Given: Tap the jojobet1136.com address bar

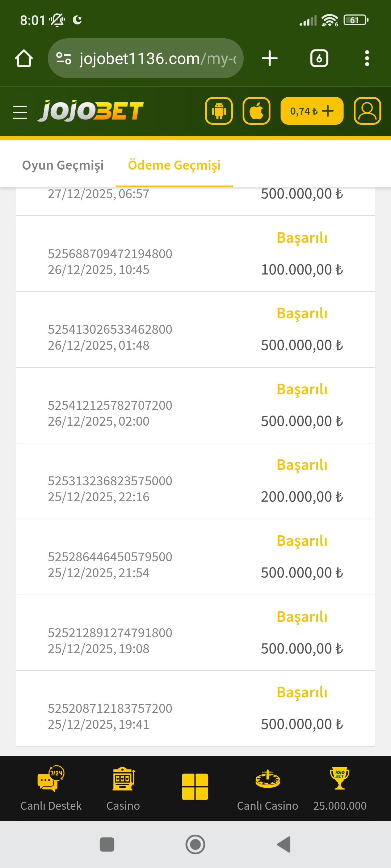Looking at the screenshot, I should tap(146, 59).
